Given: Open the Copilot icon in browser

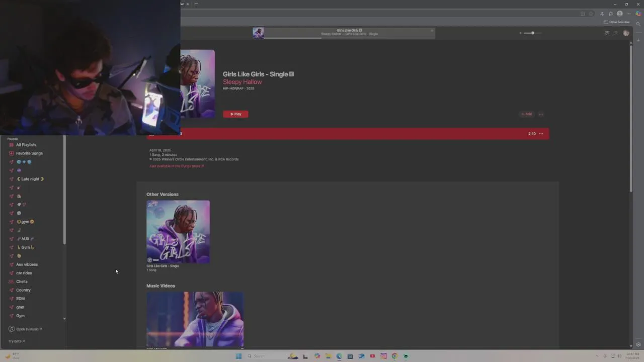Looking at the screenshot, I should pyautogui.click(x=638, y=14).
